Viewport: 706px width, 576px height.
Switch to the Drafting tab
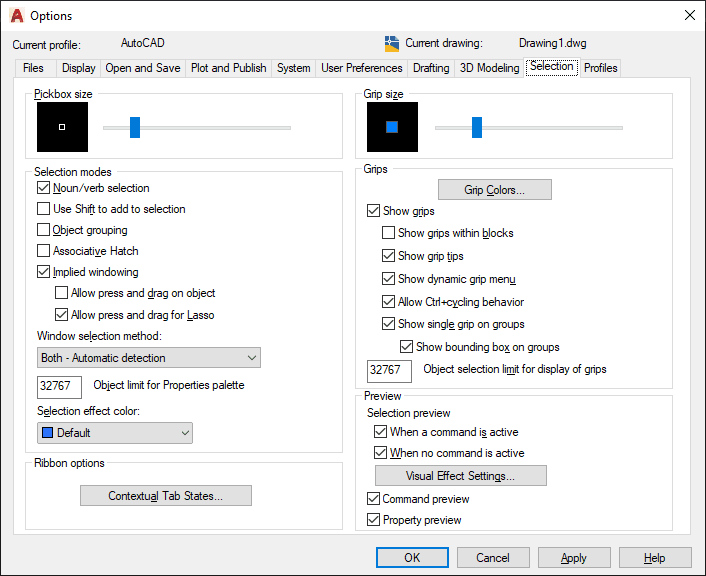tap(431, 68)
